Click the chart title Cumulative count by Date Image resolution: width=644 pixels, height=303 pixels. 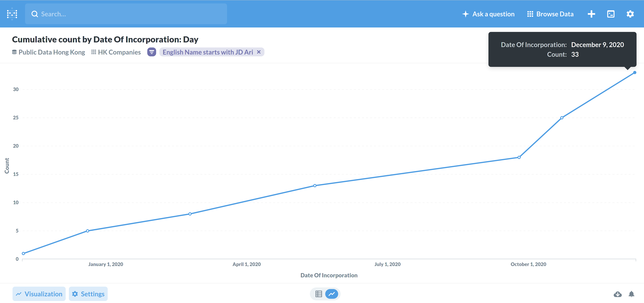point(105,39)
